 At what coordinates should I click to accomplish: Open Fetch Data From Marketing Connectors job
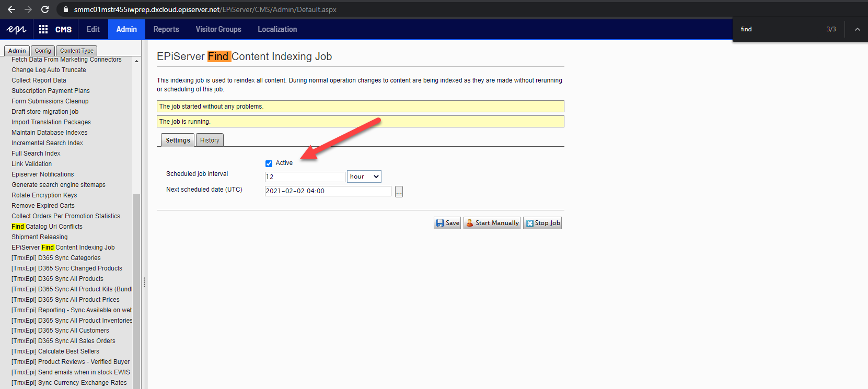click(66, 60)
